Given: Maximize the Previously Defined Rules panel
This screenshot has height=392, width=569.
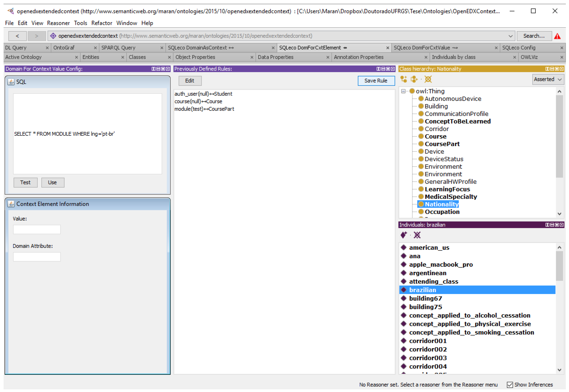Looking at the screenshot, I should click(x=388, y=69).
